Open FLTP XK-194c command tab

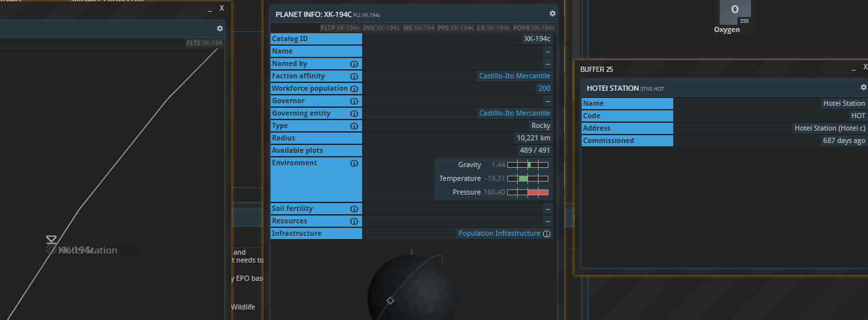coord(341,28)
